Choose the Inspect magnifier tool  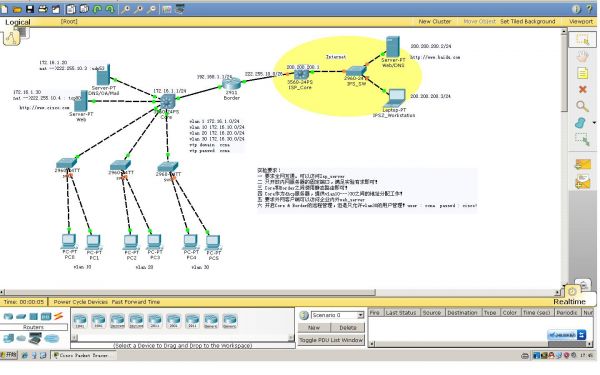pyautogui.click(x=582, y=106)
